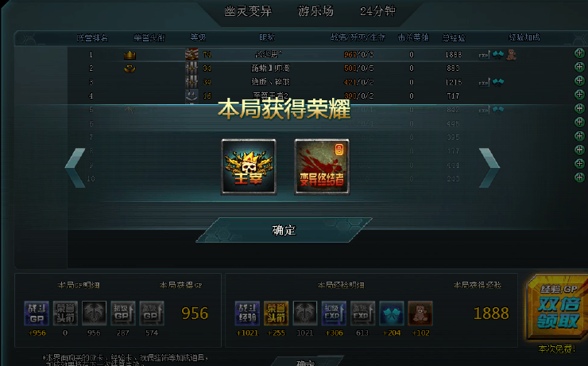Claim 双倍领取 double EXP and GP reward

557,308
